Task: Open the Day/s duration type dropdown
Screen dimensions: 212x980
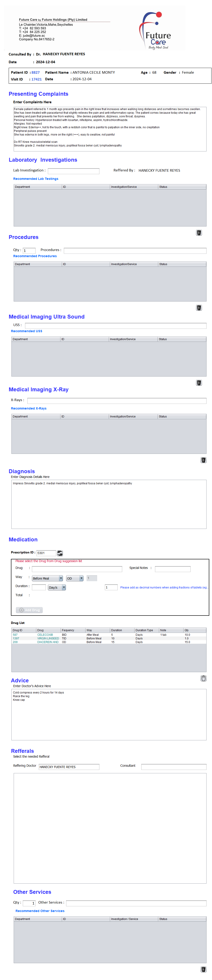Action: pos(57,587)
